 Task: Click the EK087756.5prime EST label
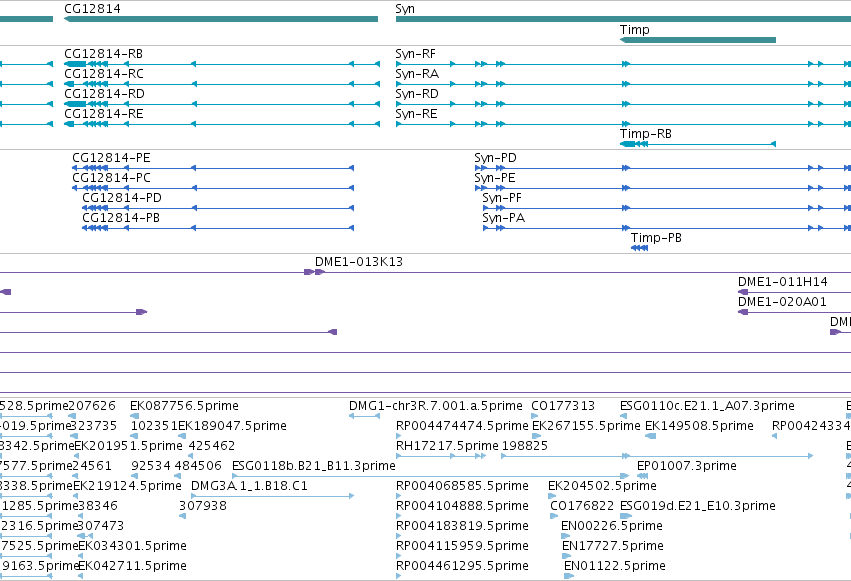(x=185, y=406)
